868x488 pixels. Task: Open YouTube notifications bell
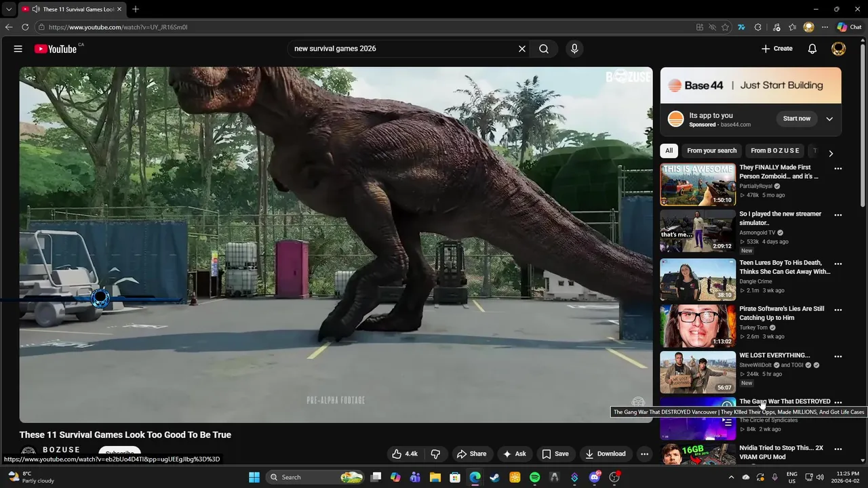(x=812, y=49)
